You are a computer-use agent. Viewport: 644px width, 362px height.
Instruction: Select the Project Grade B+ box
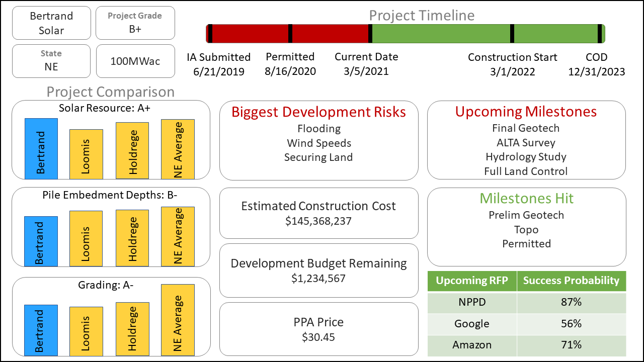click(x=135, y=23)
